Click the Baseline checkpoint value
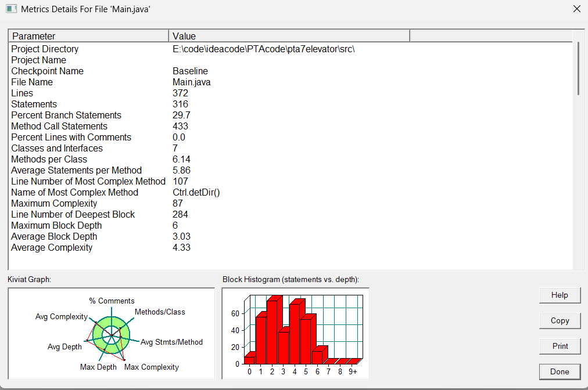Screen dimensions: 588x390 click(x=190, y=71)
